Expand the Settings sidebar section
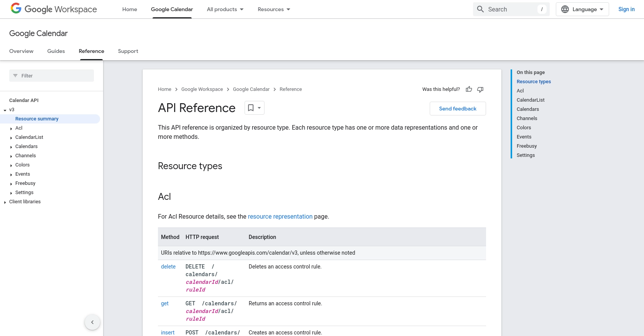644x336 pixels. 11,193
